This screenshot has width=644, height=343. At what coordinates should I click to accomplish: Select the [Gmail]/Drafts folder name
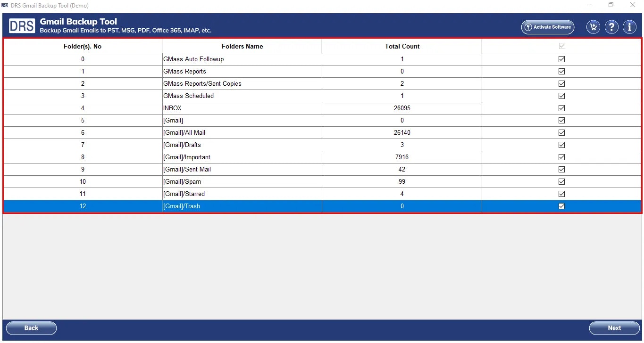pos(182,145)
